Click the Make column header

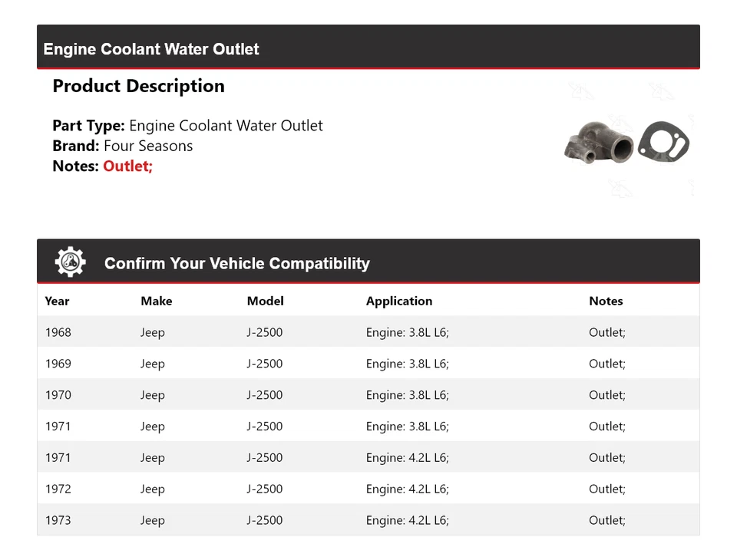point(156,301)
